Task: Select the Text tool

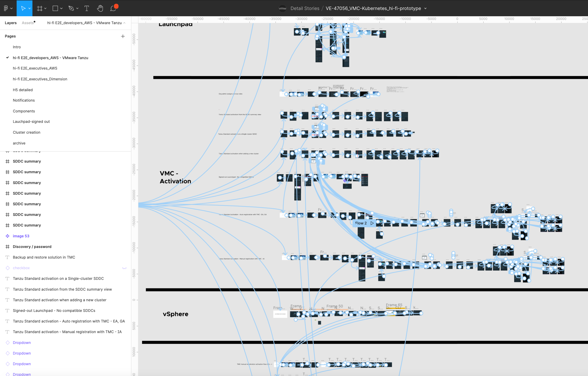Action: point(86,8)
